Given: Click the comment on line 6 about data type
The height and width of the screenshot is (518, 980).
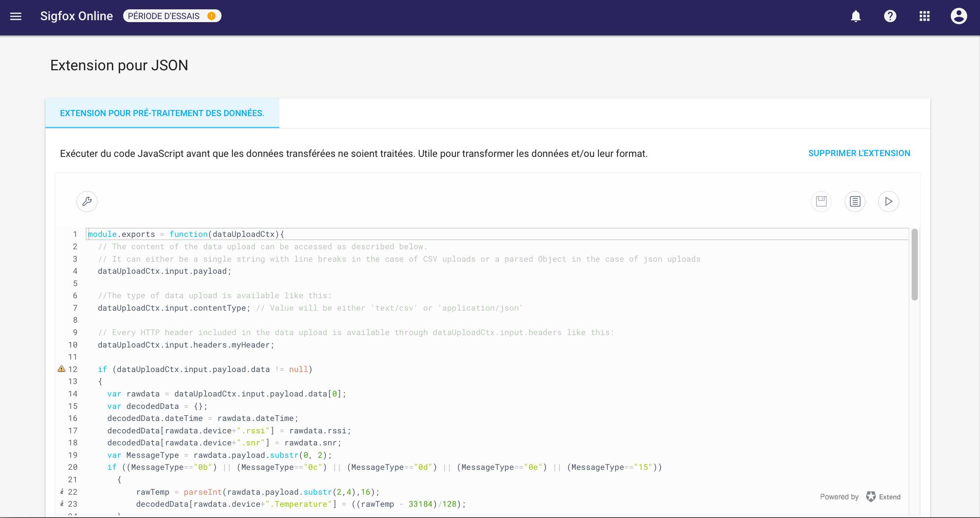Looking at the screenshot, I should (215, 296).
